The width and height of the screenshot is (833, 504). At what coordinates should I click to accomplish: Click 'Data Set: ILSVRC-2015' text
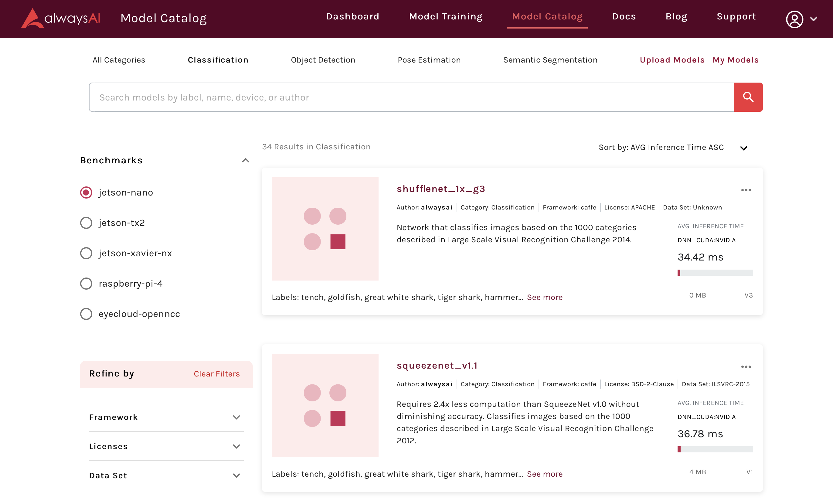715,384
